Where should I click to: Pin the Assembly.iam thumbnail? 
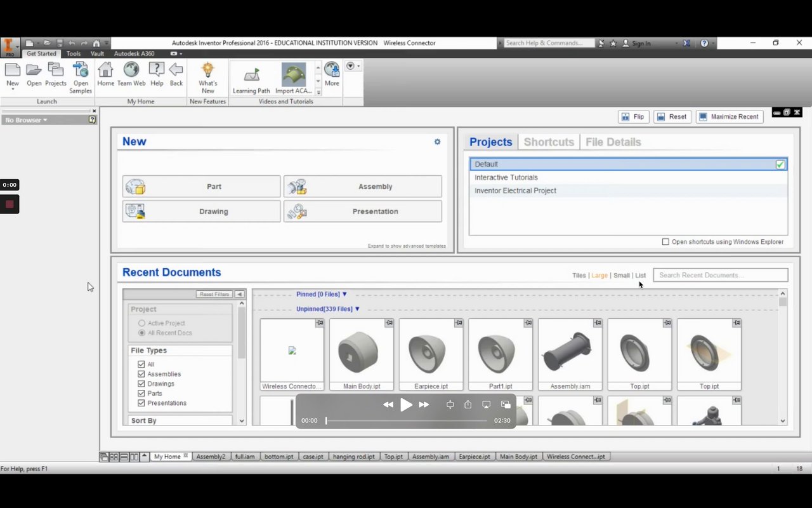tap(598, 323)
